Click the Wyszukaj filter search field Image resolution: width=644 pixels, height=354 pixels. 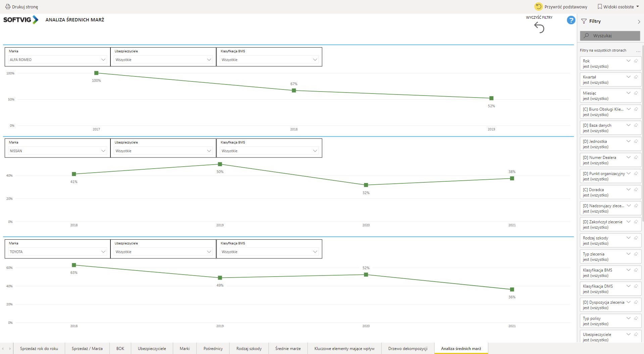pyautogui.click(x=610, y=36)
